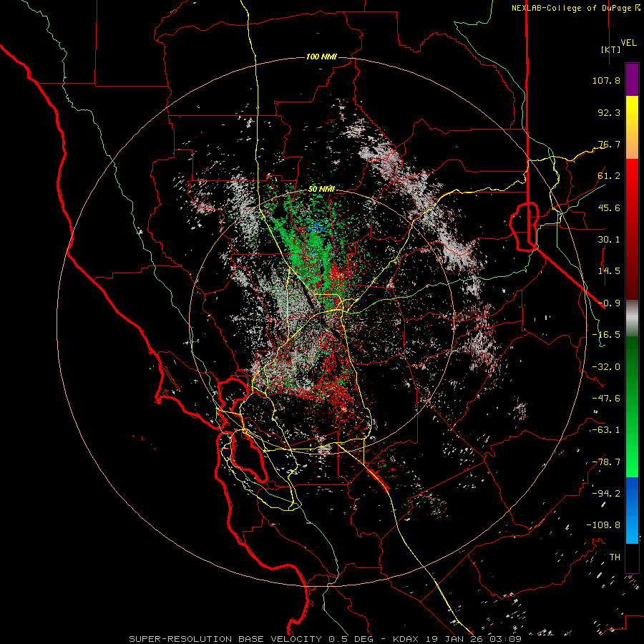This screenshot has width=644, height=644.
Task: Click the -109.8 velocity scale value
Action: click(x=604, y=525)
